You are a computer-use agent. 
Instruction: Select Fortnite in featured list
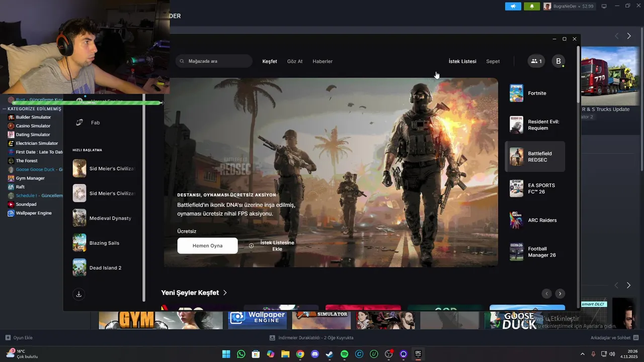(535, 93)
